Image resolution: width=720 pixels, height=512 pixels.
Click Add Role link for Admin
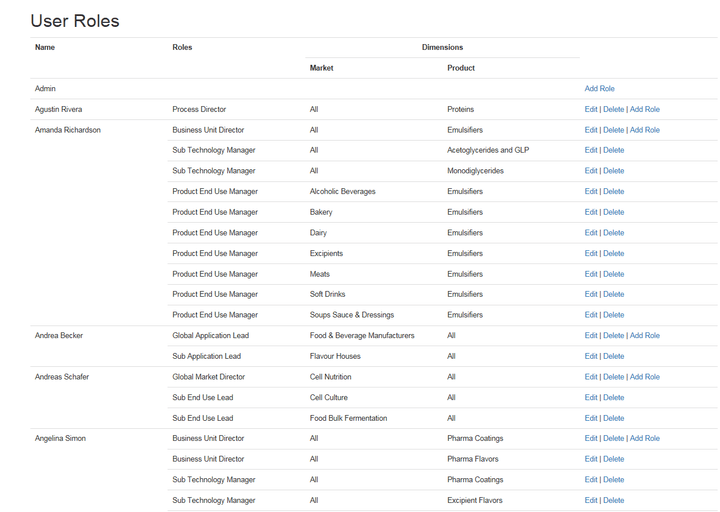(599, 89)
